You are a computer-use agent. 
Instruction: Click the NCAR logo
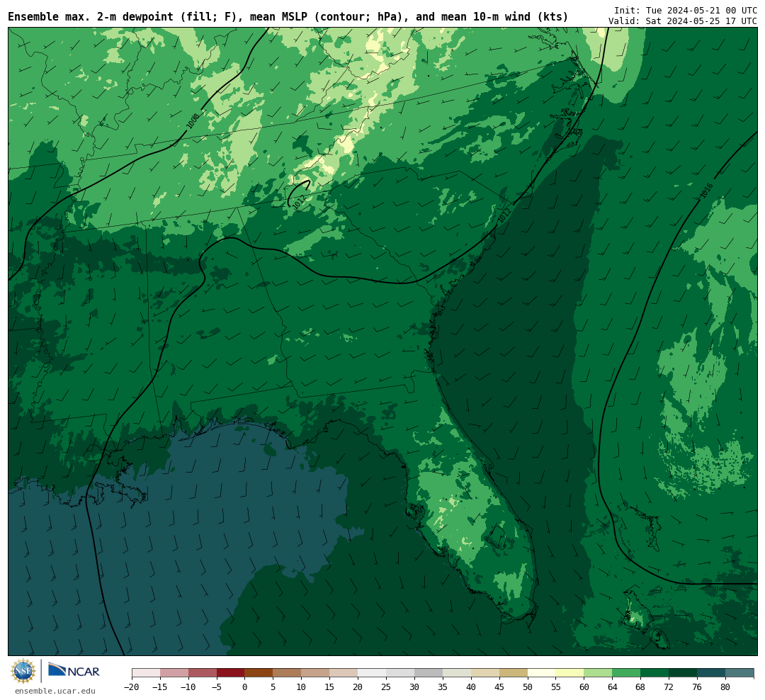point(74,671)
